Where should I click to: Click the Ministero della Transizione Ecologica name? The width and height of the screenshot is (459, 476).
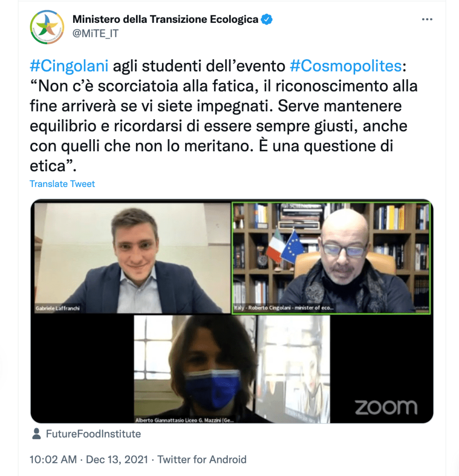165,19
